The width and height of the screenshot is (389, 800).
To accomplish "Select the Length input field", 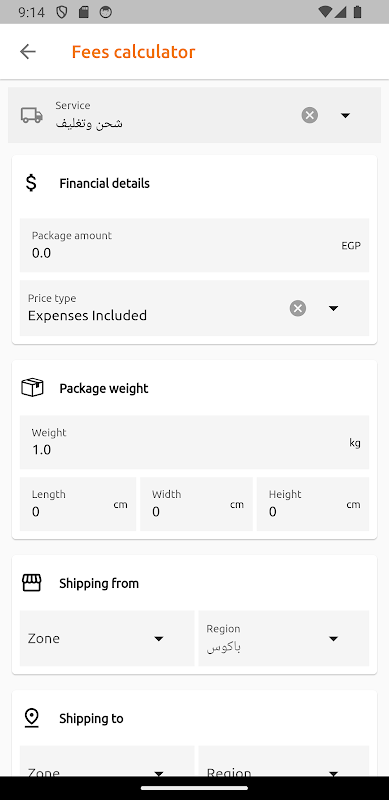I will pos(78,504).
